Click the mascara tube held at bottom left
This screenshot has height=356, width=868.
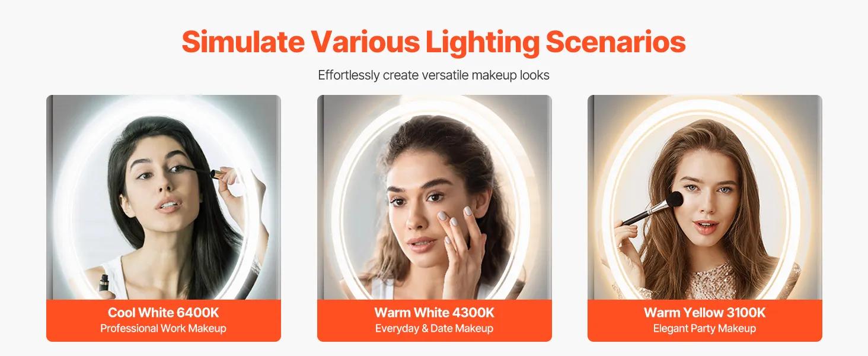[x=104, y=284]
